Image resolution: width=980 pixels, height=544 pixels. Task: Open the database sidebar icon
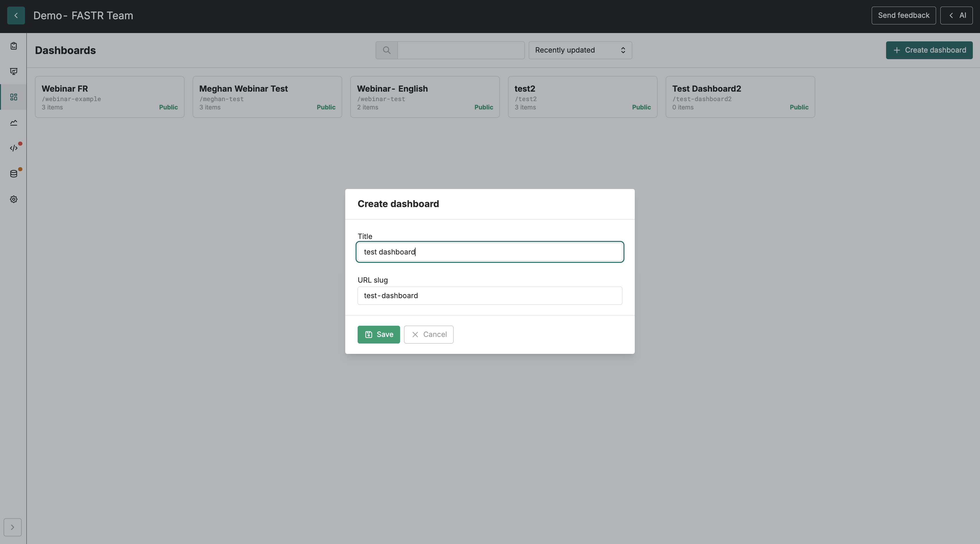14,173
